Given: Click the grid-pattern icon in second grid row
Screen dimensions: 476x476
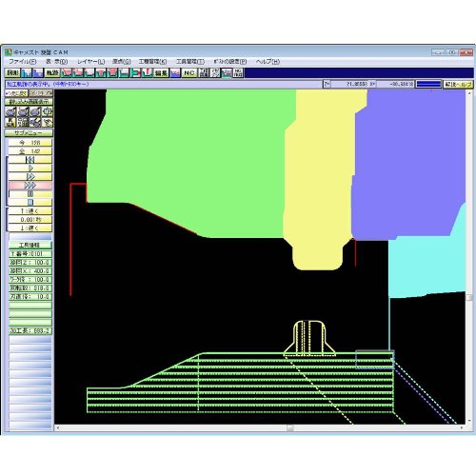Looking at the screenshot, I should [x=23, y=122].
